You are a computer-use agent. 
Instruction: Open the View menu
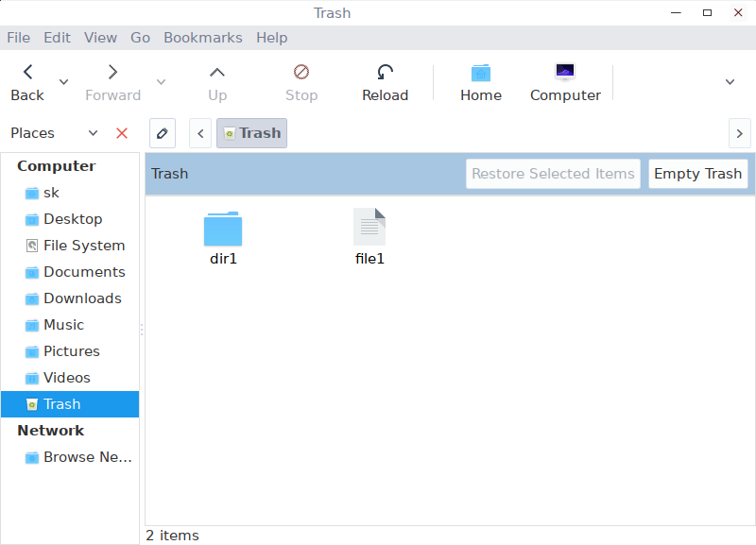(x=100, y=38)
